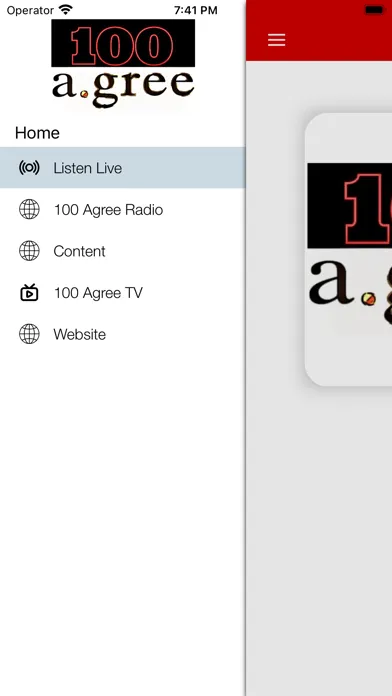The width and height of the screenshot is (392, 696).
Task: Tap the 7:41 PM clock in status bar
Action: coord(196,10)
